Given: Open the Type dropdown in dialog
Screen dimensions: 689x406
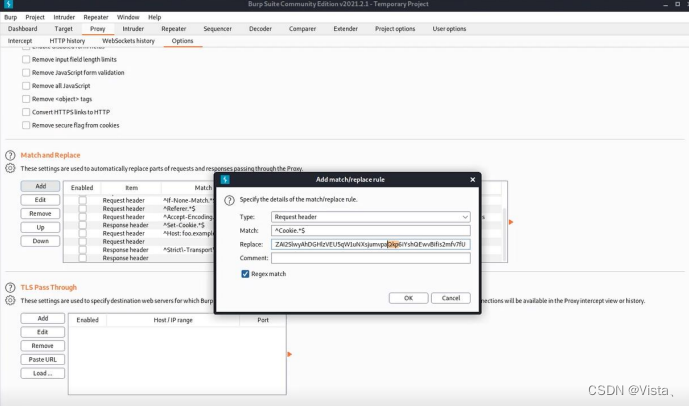Looking at the screenshot, I should coord(370,217).
